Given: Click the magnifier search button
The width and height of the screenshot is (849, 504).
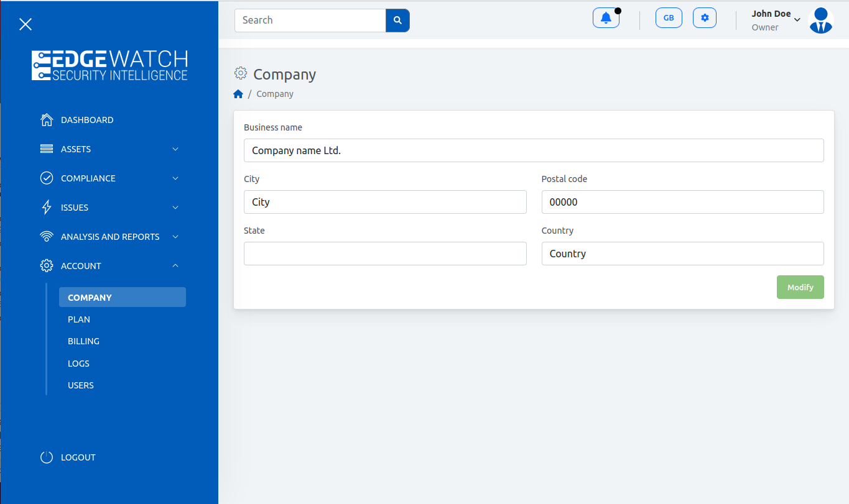Looking at the screenshot, I should [398, 20].
